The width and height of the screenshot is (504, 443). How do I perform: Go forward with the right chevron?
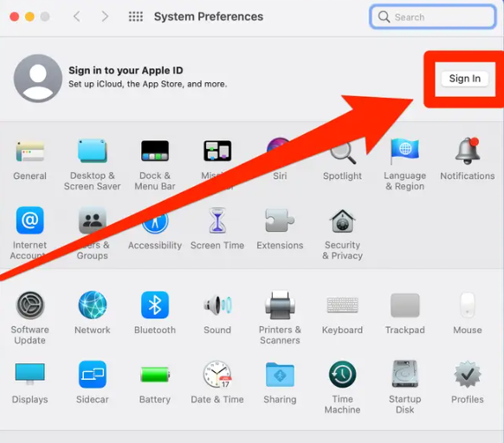pyautogui.click(x=105, y=16)
